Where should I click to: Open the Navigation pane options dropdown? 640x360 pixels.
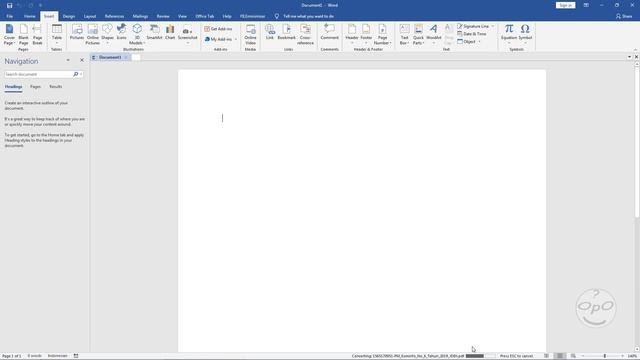pyautogui.click(x=68, y=60)
